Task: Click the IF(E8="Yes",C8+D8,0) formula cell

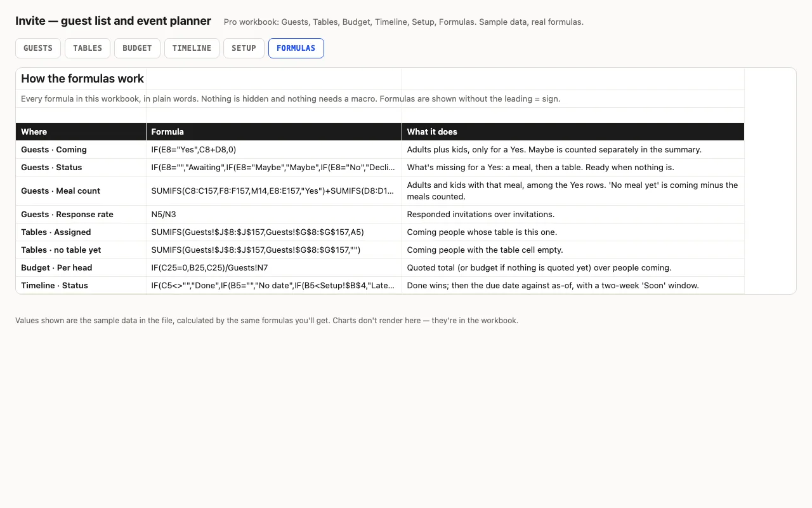Action: pos(274,150)
